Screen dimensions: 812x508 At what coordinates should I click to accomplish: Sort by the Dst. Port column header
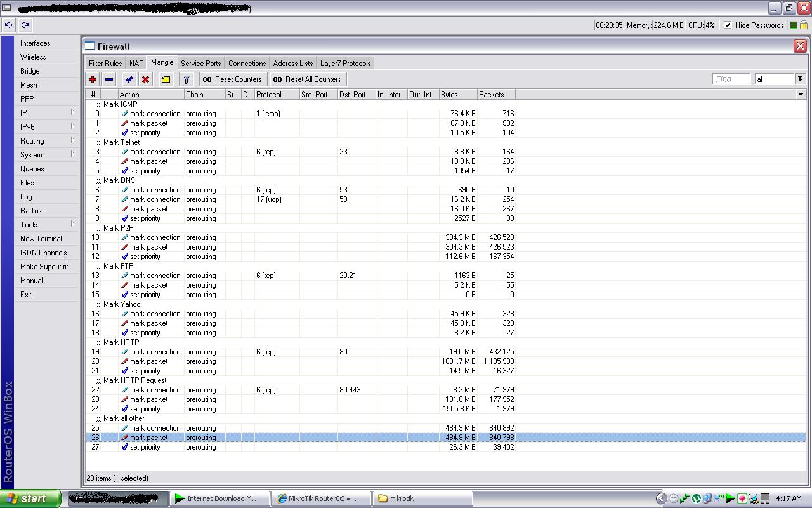pos(357,94)
